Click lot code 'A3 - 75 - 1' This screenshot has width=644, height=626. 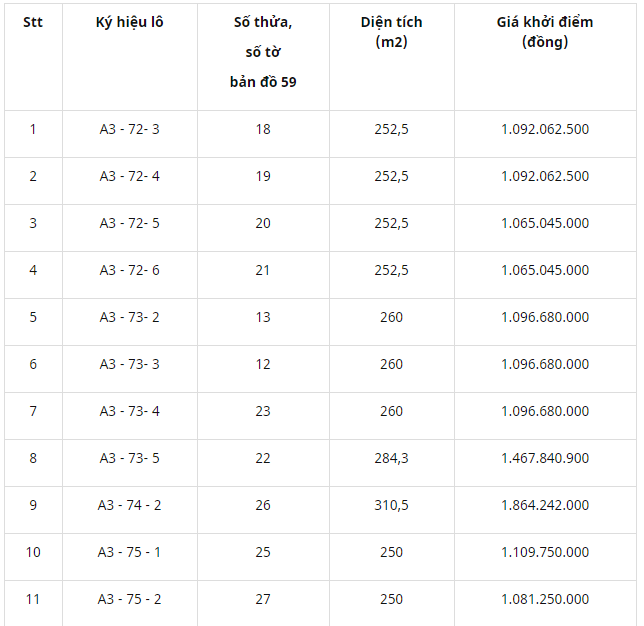[129, 552]
